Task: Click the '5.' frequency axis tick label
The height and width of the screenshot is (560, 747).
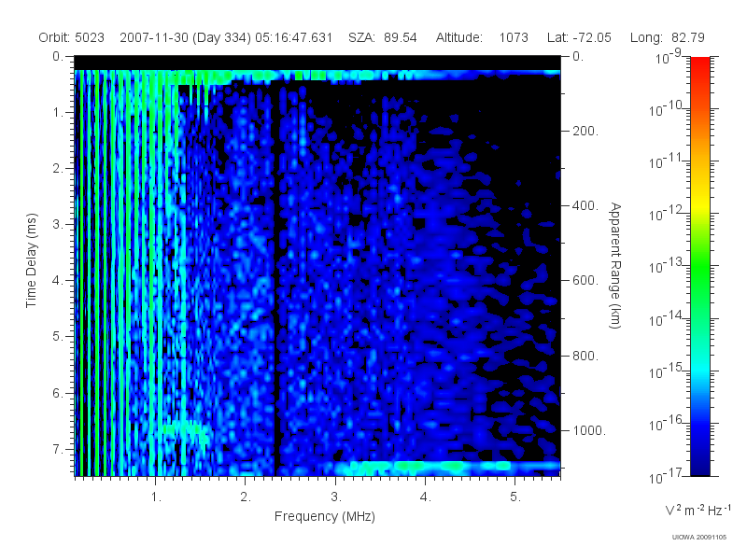Action: pyautogui.click(x=515, y=497)
